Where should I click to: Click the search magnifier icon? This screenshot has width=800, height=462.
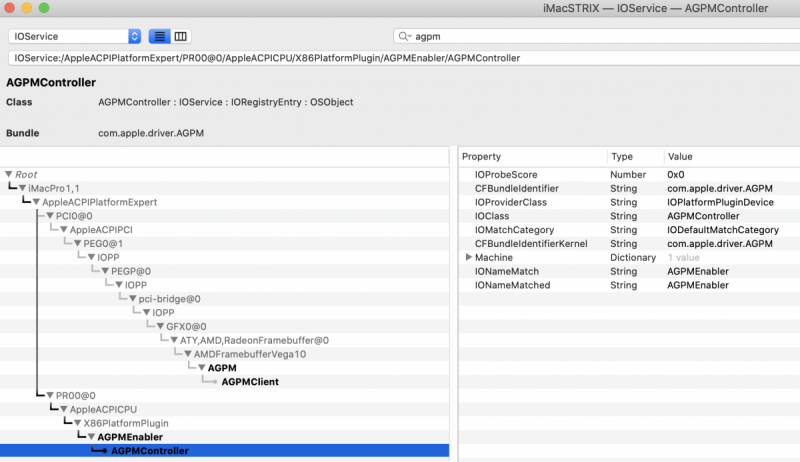404,36
